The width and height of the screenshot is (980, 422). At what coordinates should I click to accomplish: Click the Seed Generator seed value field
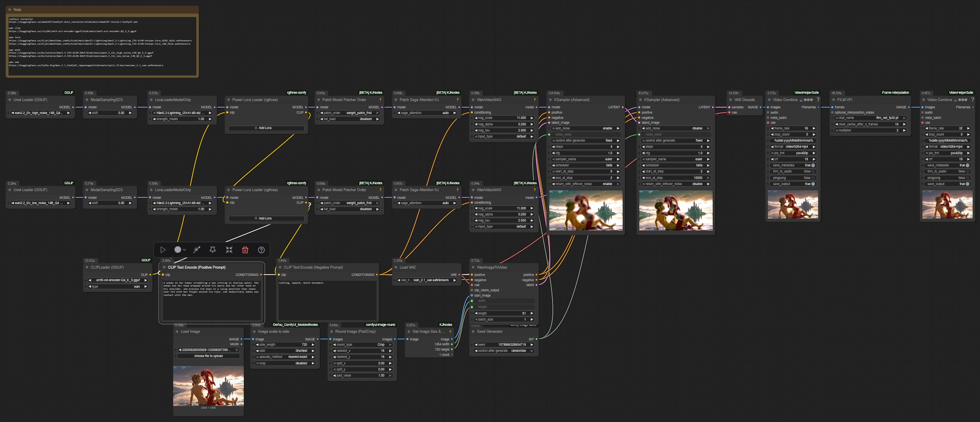pos(504,344)
